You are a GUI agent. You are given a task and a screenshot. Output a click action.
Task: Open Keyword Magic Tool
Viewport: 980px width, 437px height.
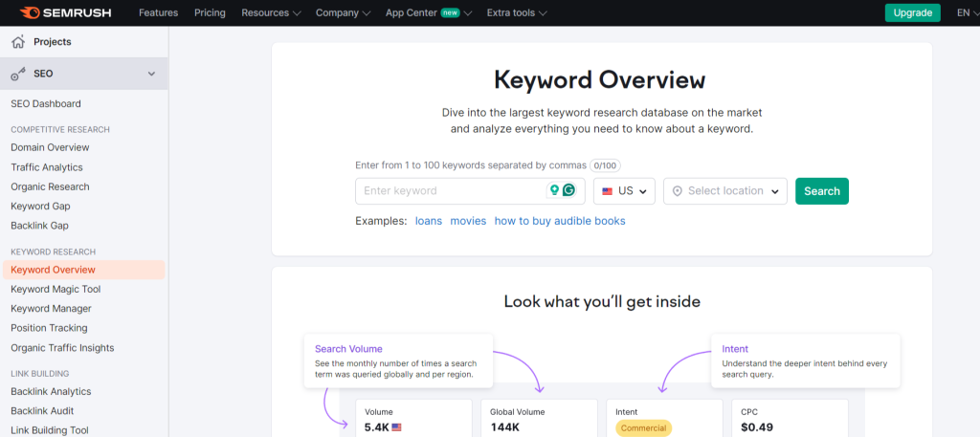tap(56, 289)
